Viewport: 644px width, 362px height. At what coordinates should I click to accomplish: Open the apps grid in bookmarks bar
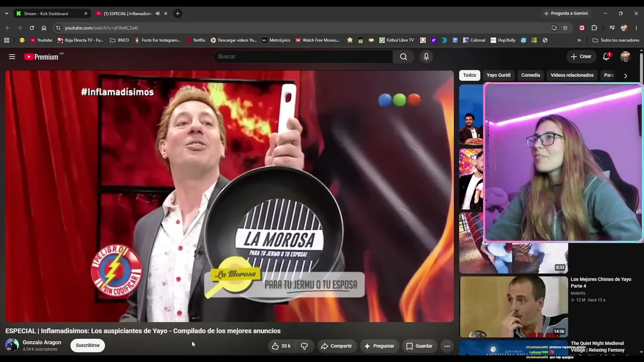pyautogui.click(x=7, y=40)
